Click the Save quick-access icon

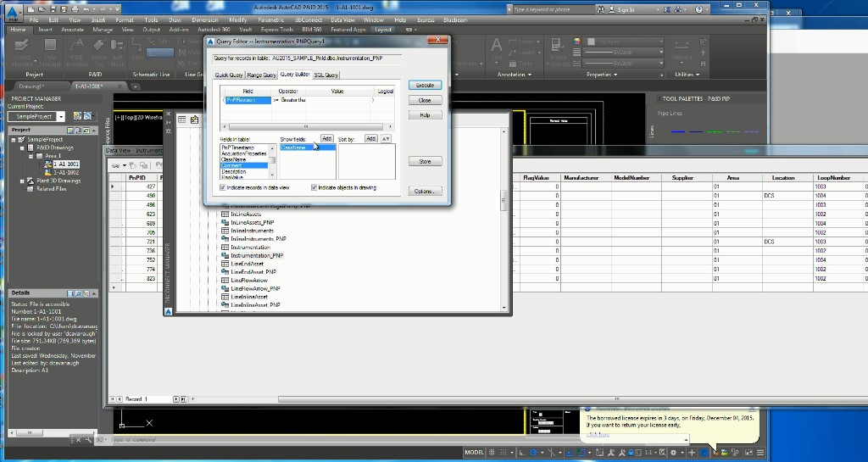[53, 9]
